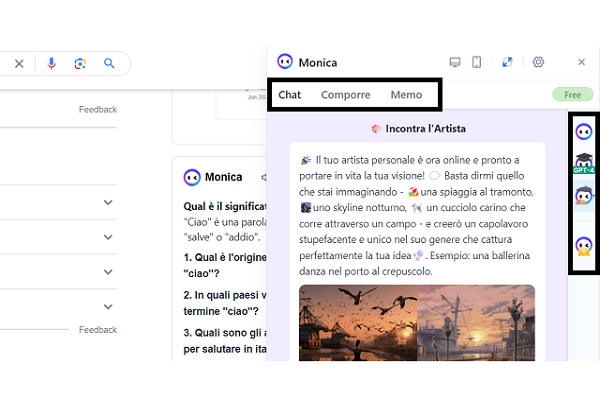Open Google Lens image search
Screen dimensions: 600x400
click(80, 63)
